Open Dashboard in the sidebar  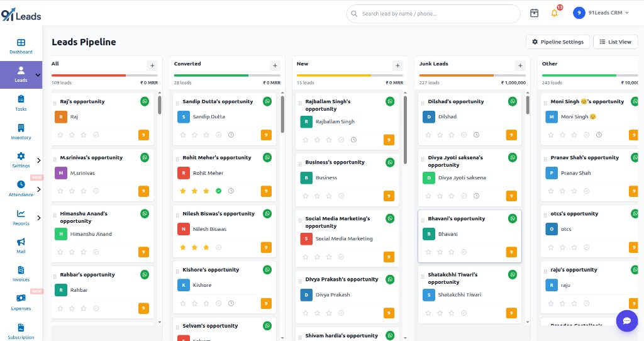pyautogui.click(x=21, y=46)
